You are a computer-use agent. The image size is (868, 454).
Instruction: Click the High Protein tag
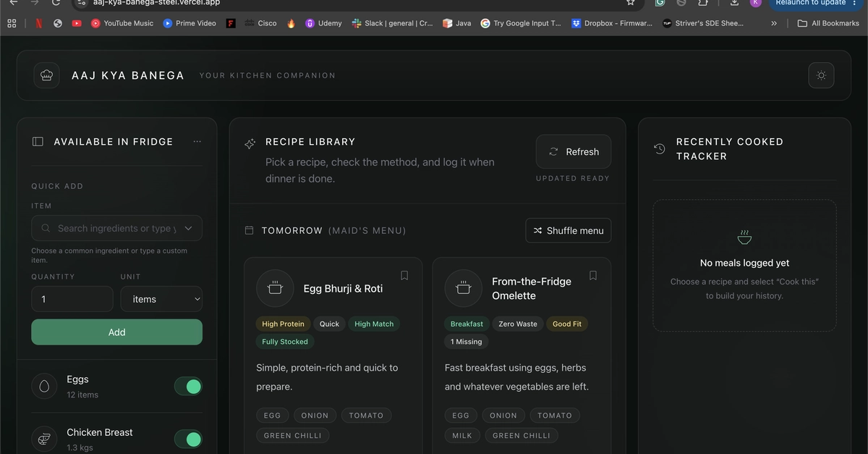coord(283,324)
